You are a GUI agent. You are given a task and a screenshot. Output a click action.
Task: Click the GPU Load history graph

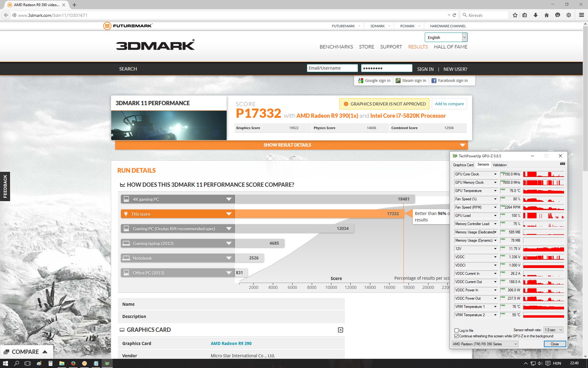(544, 216)
